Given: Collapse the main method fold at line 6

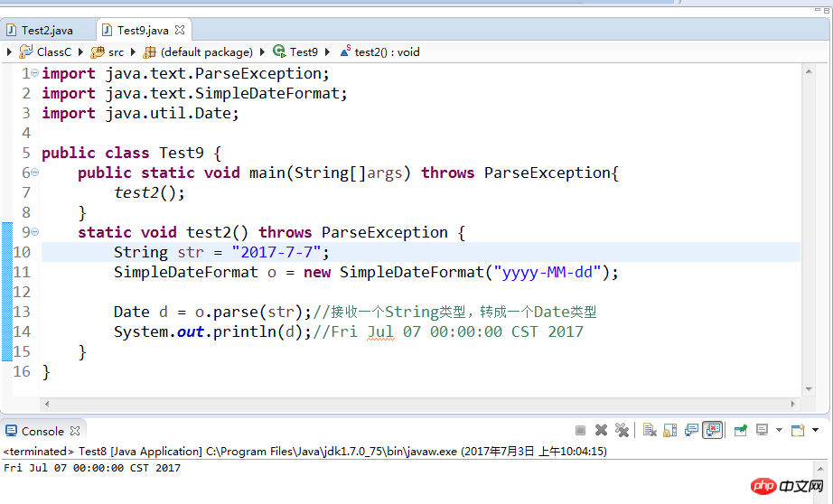Looking at the screenshot, I should pos(34,173).
